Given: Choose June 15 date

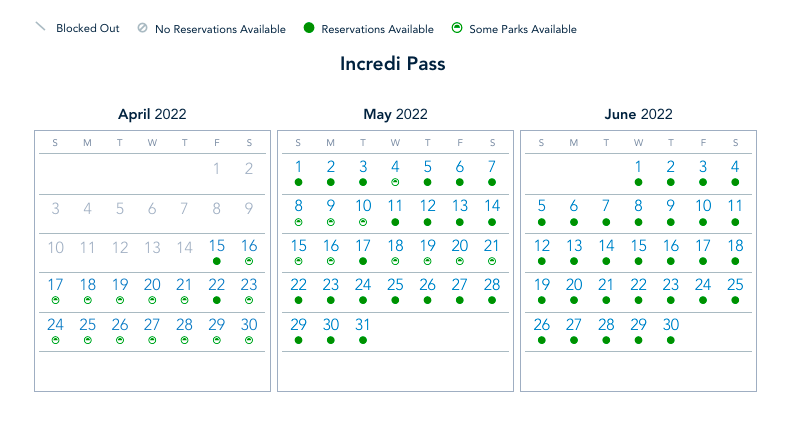Looking at the screenshot, I should [x=638, y=246].
